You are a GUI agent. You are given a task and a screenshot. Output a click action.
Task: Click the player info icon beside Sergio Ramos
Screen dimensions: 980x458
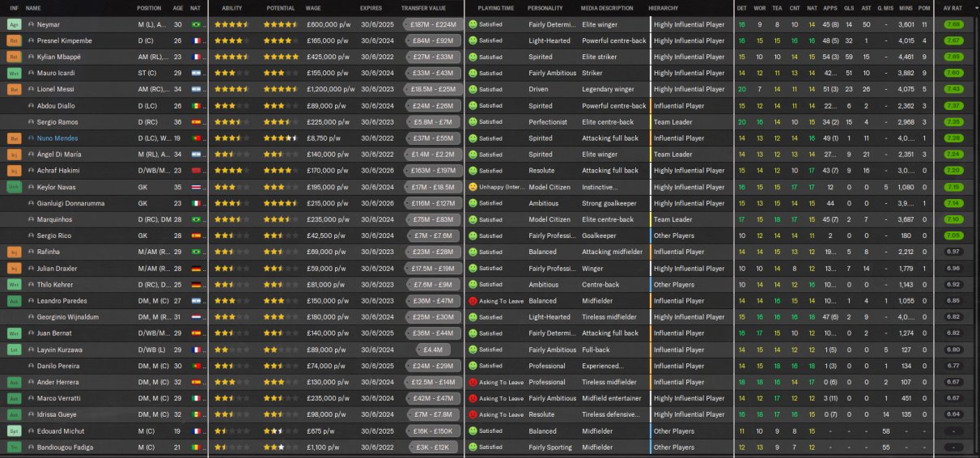click(32, 122)
